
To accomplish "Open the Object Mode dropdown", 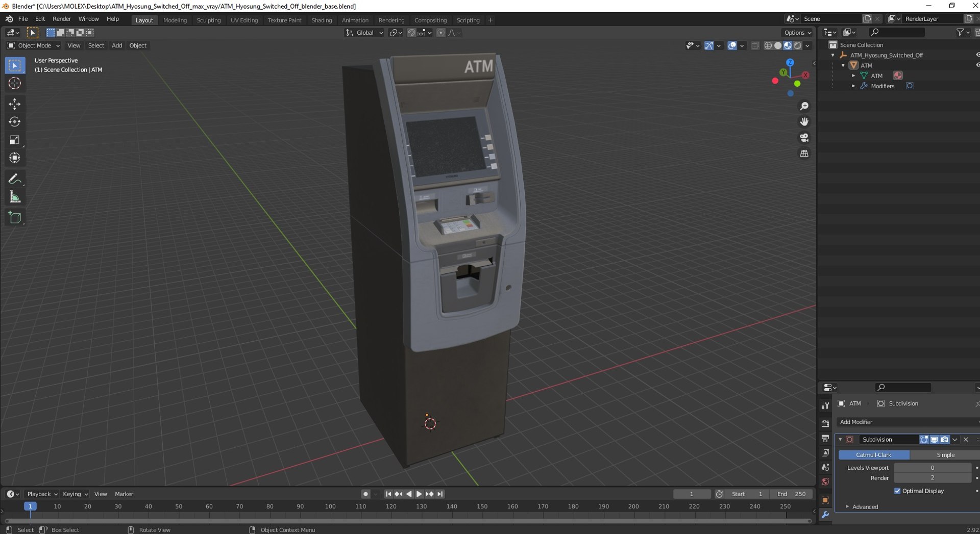I will 33,45.
